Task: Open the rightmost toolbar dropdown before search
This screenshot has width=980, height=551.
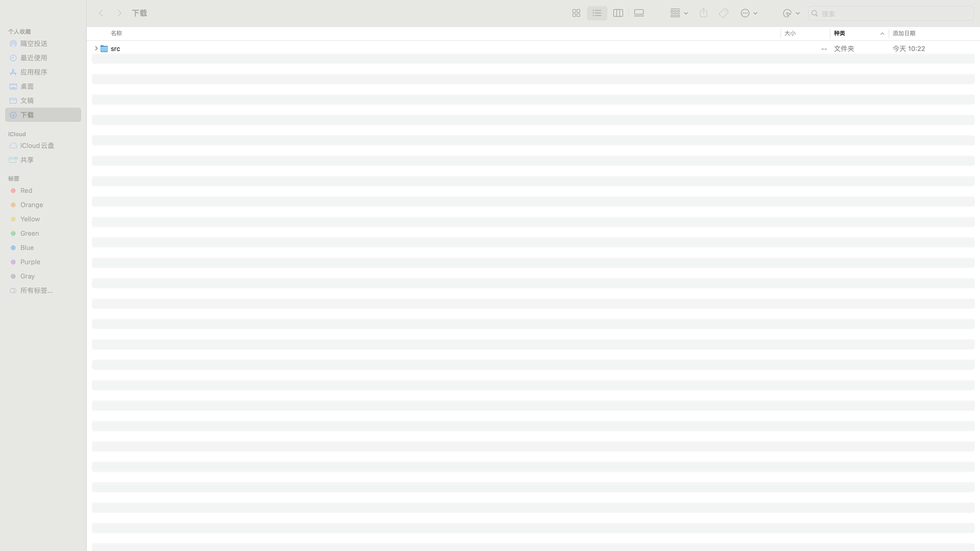Action: 791,13
